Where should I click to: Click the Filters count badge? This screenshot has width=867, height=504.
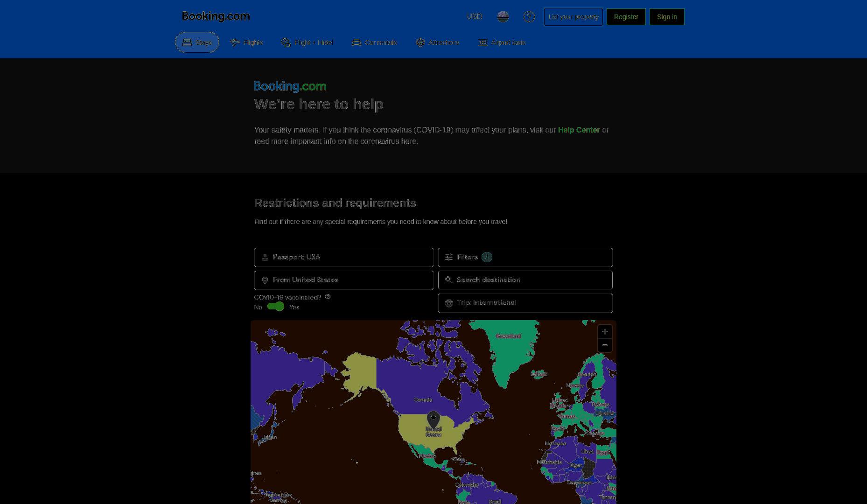point(487,257)
